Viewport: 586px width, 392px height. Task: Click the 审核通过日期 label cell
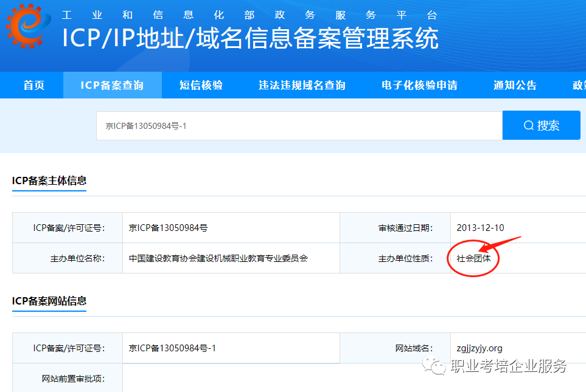(396, 228)
